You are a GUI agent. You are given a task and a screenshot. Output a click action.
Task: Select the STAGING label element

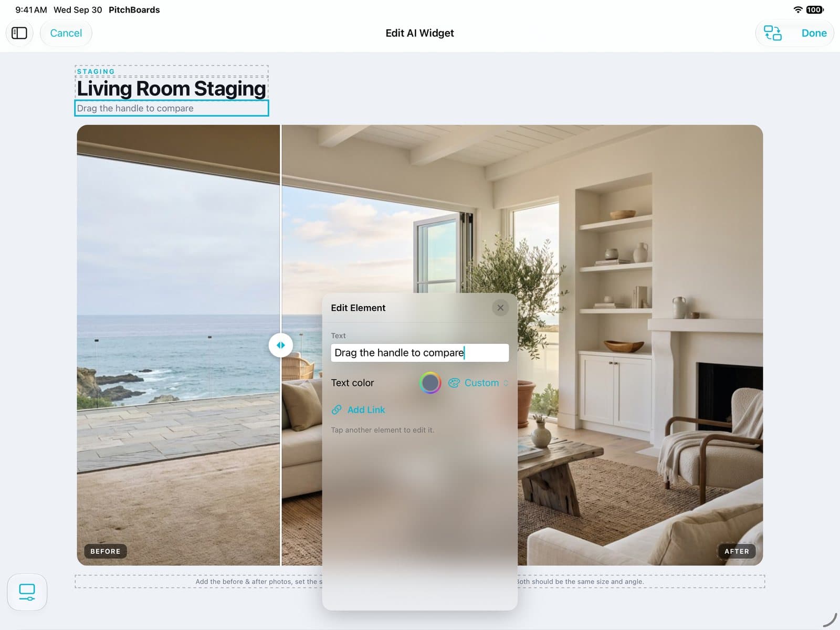tap(96, 71)
